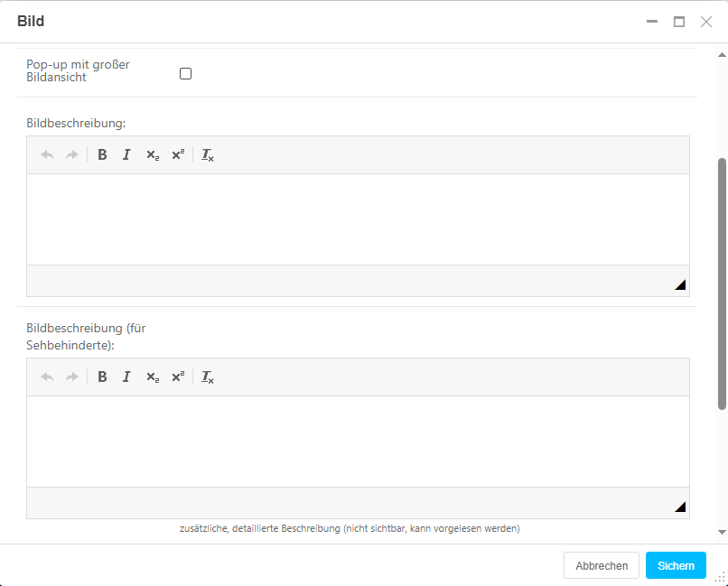Click the resize handle of the Bildbeschreibung editor
The width and height of the screenshot is (728, 586).
(680, 284)
